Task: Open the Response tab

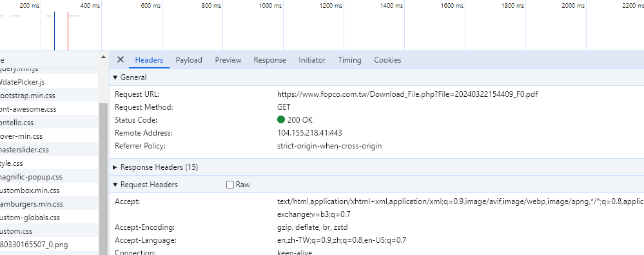Action: (270, 60)
